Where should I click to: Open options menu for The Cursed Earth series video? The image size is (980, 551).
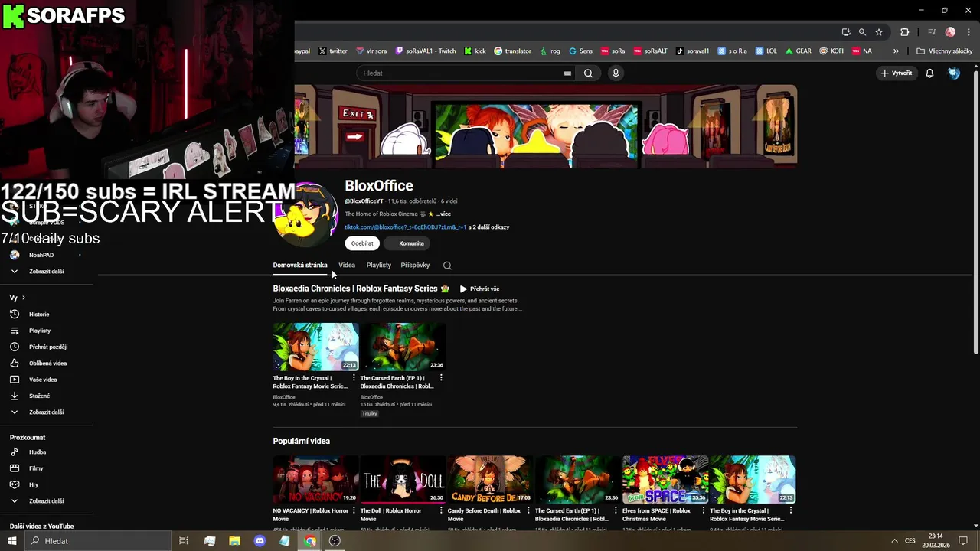(x=441, y=378)
